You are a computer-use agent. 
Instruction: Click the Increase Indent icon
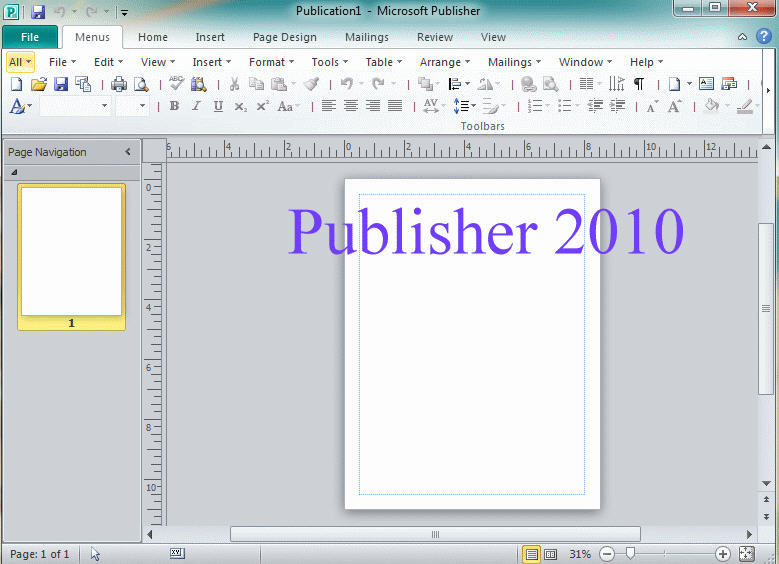[618, 106]
